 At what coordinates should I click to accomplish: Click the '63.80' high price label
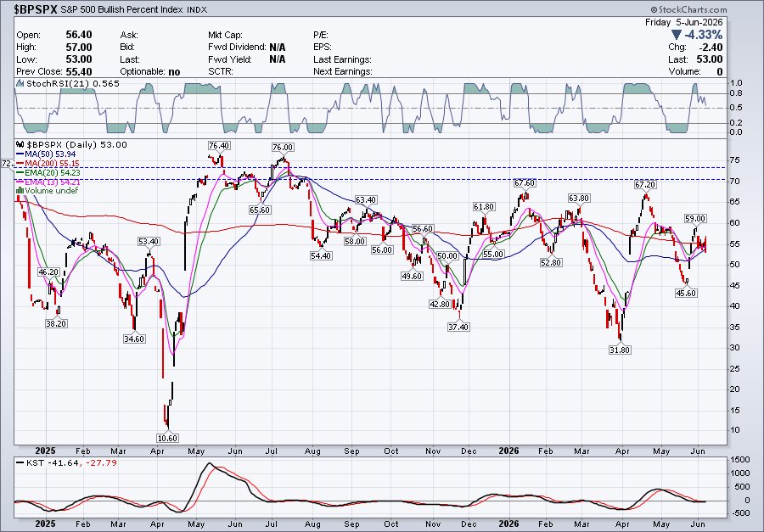tap(579, 199)
